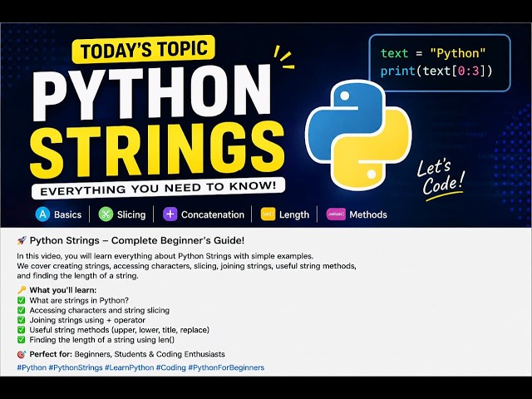This screenshot has height=399, width=532.
Task: Click the pink Methods icon
Action: (336, 214)
